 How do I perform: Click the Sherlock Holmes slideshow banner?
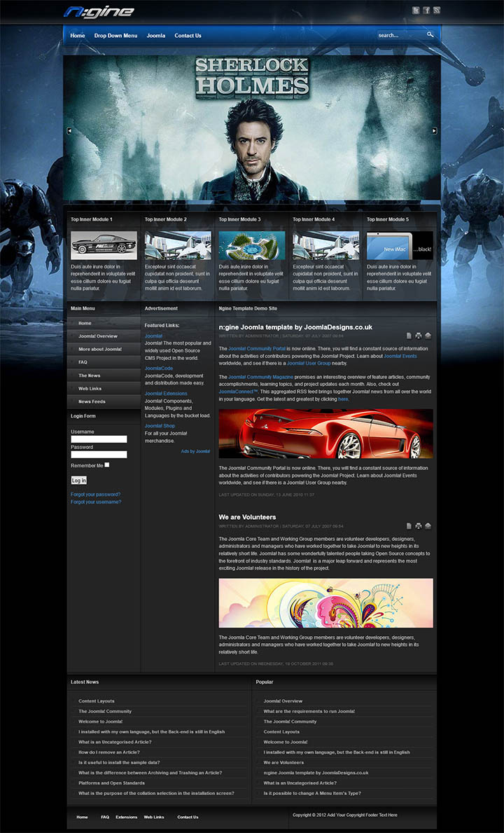coord(252,128)
